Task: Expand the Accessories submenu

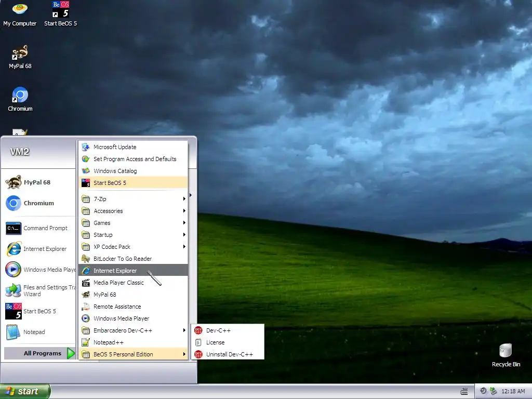Action: point(134,211)
